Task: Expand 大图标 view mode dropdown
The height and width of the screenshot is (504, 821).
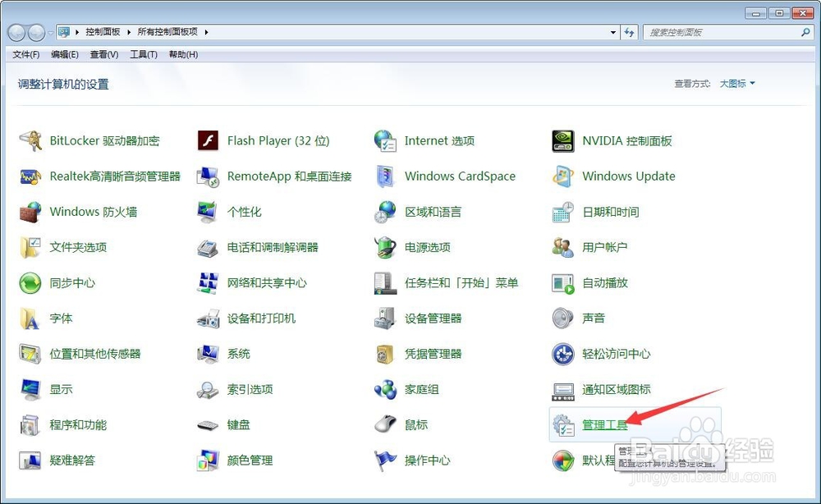Action: (x=737, y=84)
